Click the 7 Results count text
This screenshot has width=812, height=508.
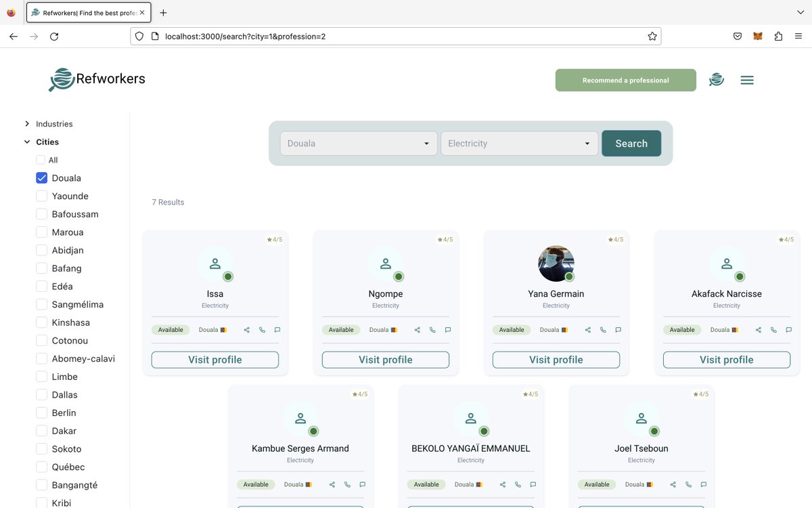(168, 203)
